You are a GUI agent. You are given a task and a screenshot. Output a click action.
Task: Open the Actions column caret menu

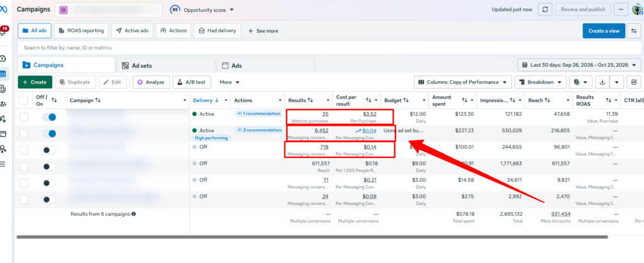(280, 100)
